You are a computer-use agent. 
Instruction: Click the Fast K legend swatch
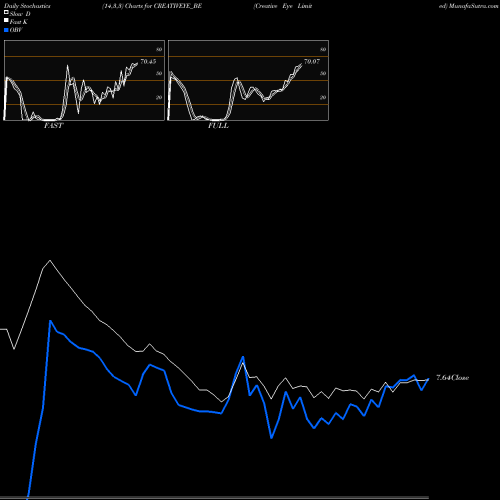(6, 20)
